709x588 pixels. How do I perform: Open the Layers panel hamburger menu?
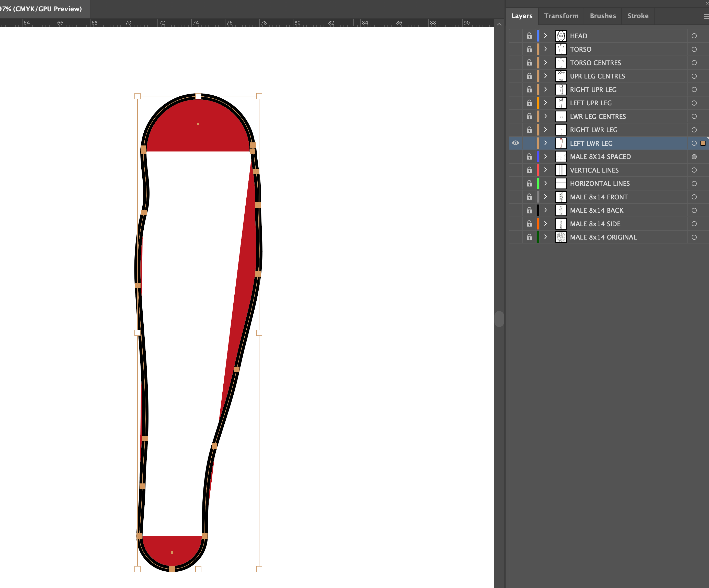(706, 16)
